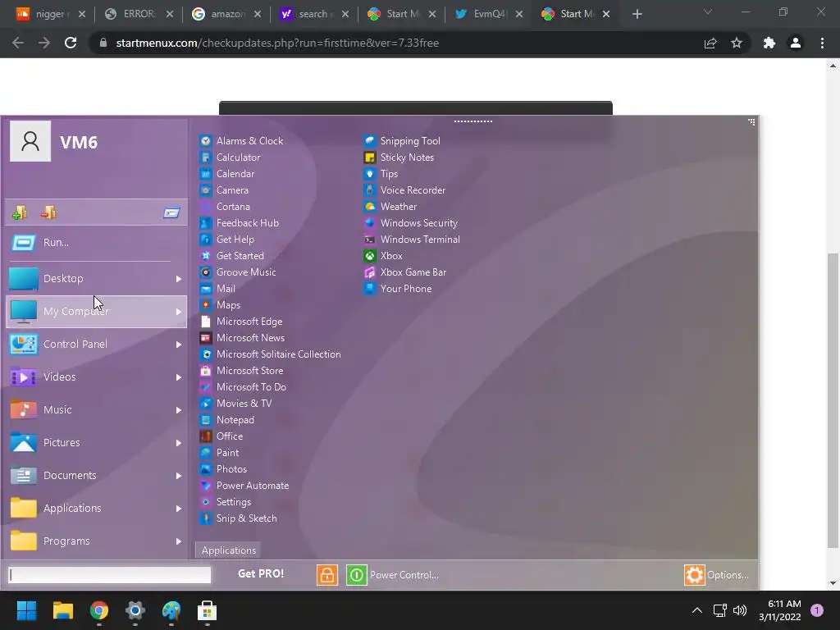Viewport: 840px width, 630px height.
Task: Click the browser address bar URL
Action: pyautogui.click(x=277, y=43)
